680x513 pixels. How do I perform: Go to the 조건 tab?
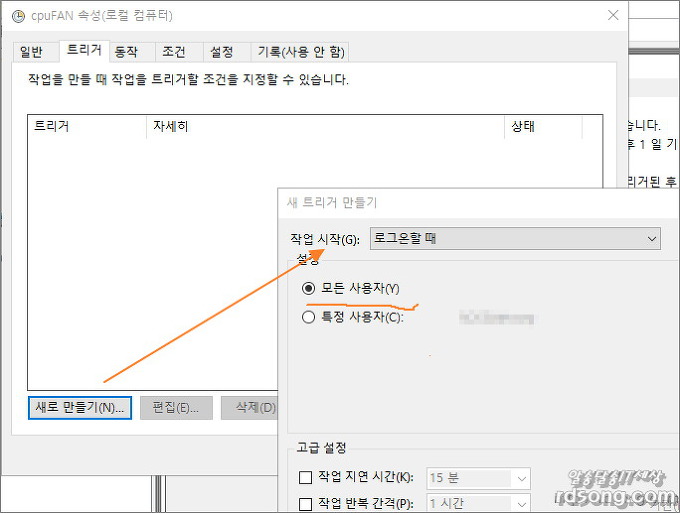coord(173,52)
